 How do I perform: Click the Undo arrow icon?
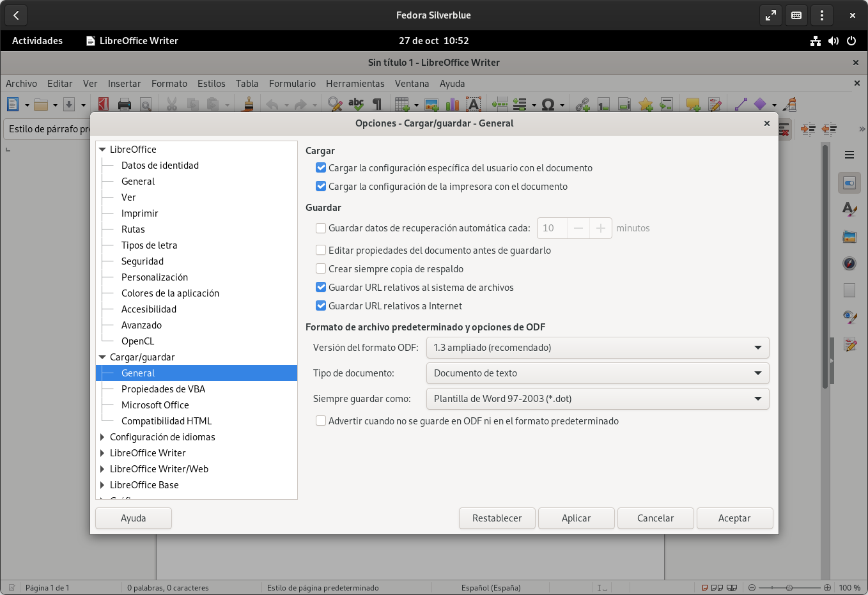(272, 104)
